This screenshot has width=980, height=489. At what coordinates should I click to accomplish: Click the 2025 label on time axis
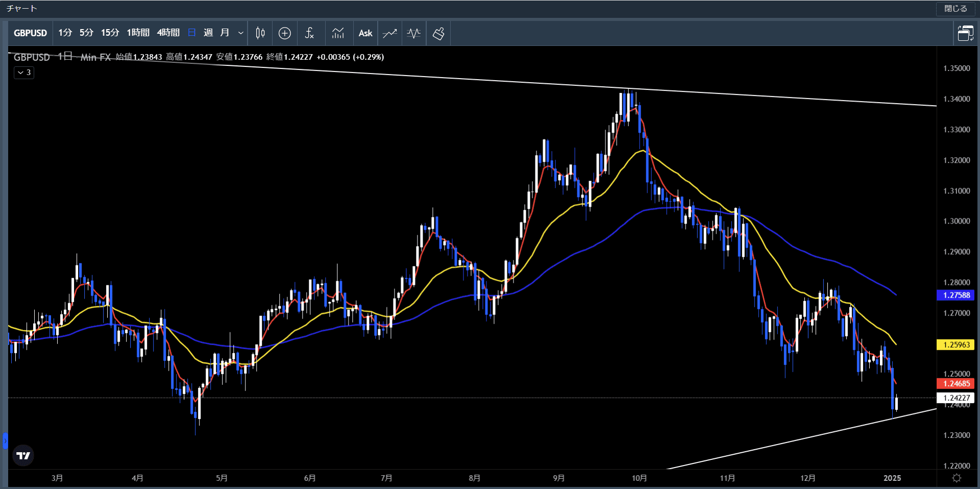click(x=892, y=478)
